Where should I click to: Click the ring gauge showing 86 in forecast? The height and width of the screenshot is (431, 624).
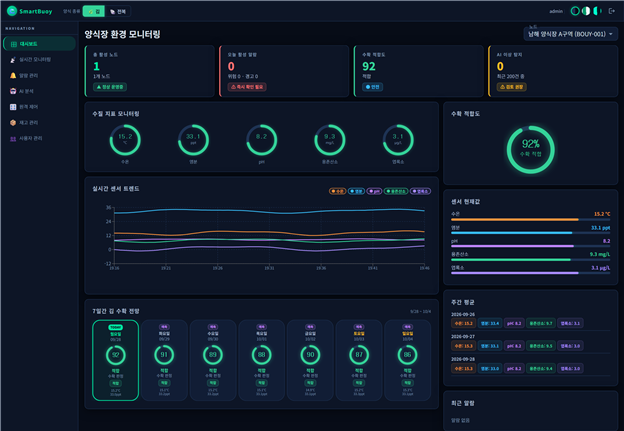(x=408, y=355)
